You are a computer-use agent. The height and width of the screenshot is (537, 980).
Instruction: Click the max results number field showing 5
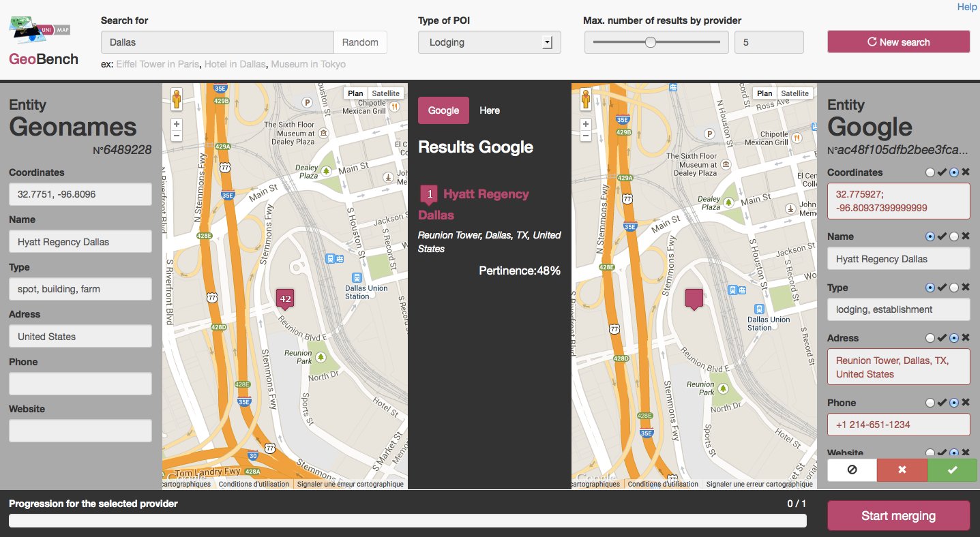click(x=769, y=42)
